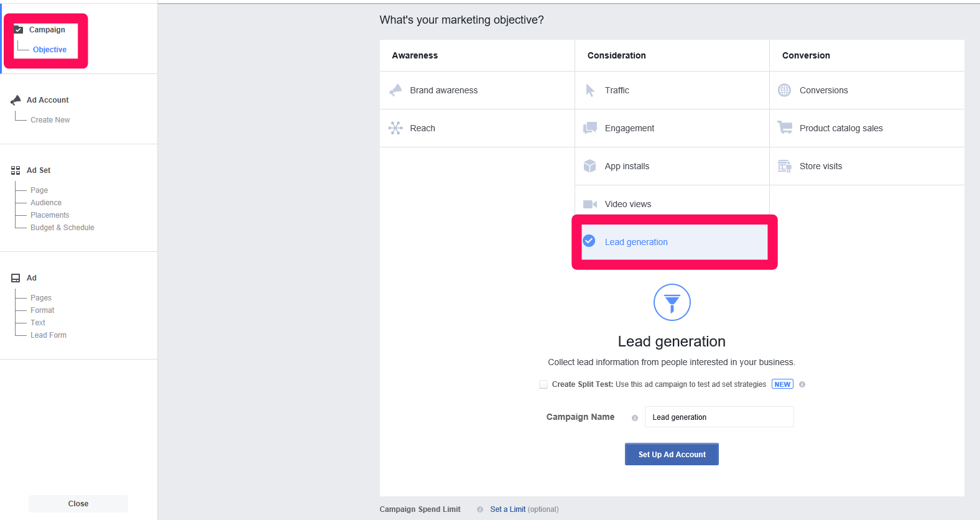The height and width of the screenshot is (520, 980).
Task: Select the Lead generation objective row
Action: click(675, 242)
